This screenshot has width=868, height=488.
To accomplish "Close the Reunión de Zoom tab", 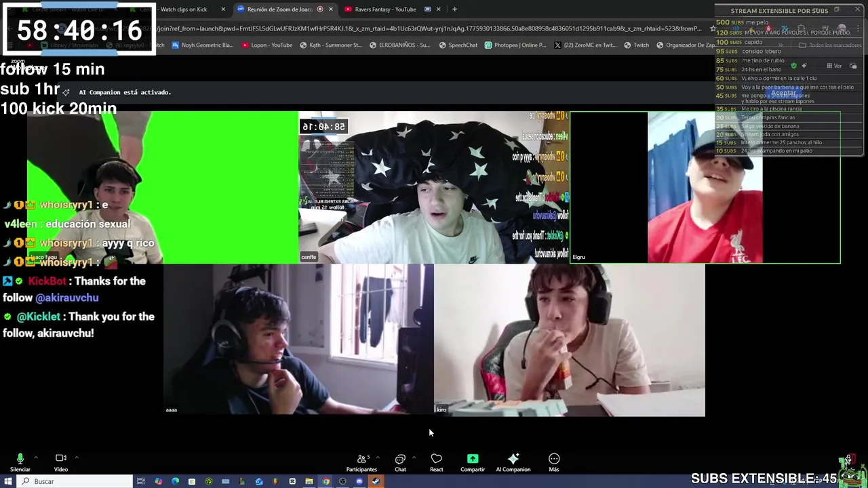I will click(330, 9).
